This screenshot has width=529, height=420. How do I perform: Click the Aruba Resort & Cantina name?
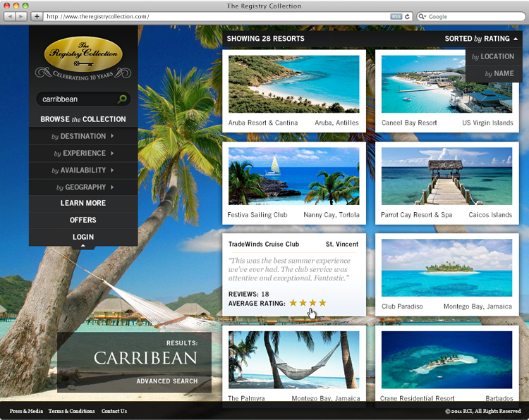point(263,123)
